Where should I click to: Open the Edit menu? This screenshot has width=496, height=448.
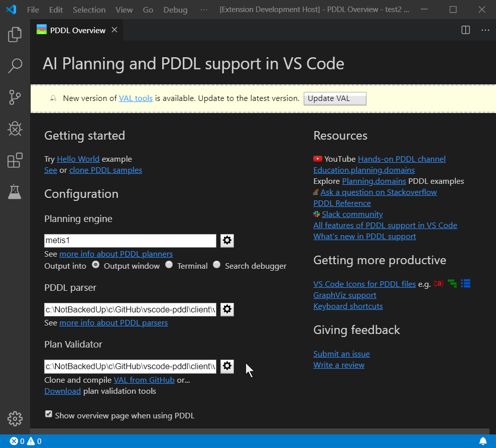click(x=56, y=10)
